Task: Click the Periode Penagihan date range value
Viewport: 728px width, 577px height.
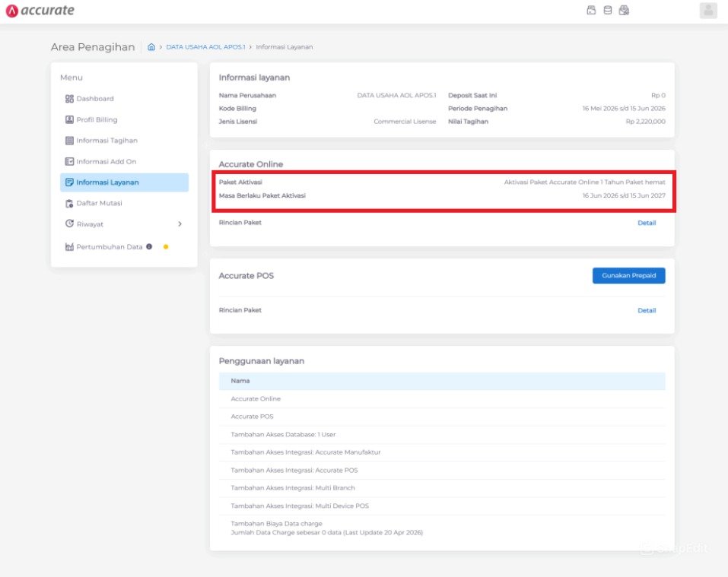Action: point(624,109)
